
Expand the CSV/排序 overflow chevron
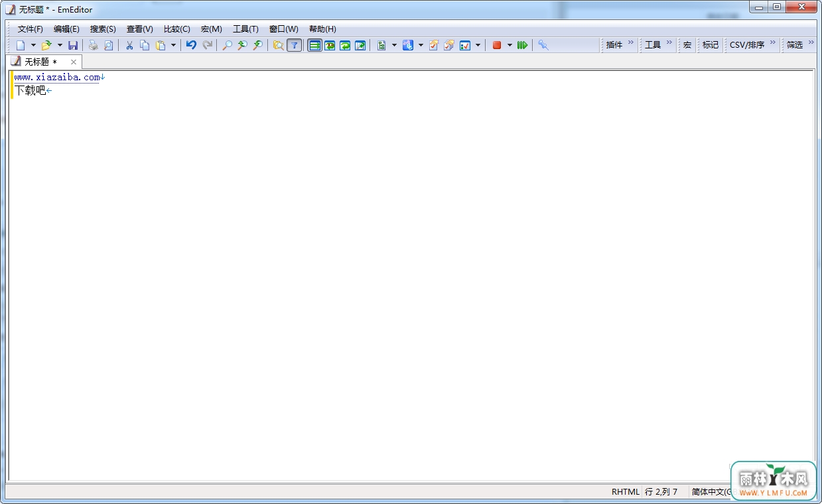[x=773, y=42]
